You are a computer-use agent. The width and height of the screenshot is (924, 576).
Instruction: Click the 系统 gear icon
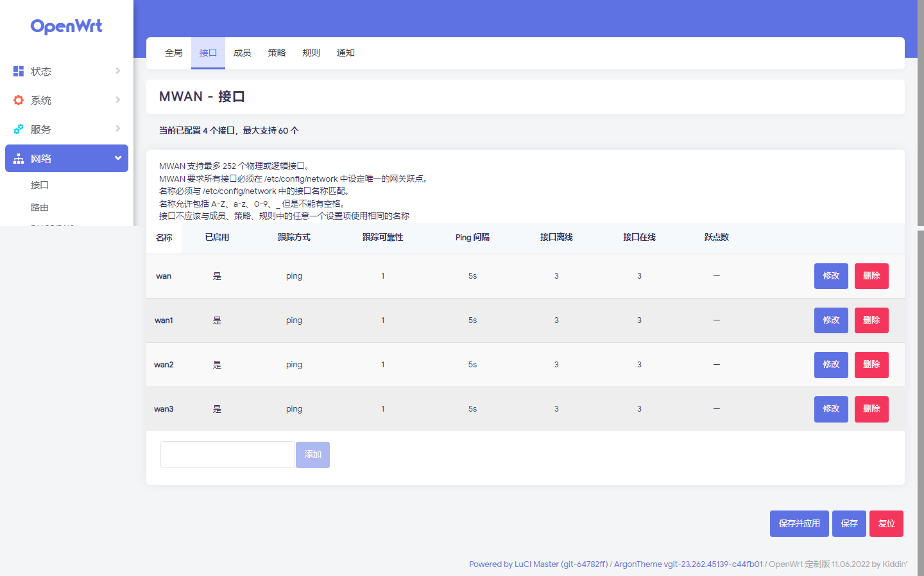click(x=19, y=100)
